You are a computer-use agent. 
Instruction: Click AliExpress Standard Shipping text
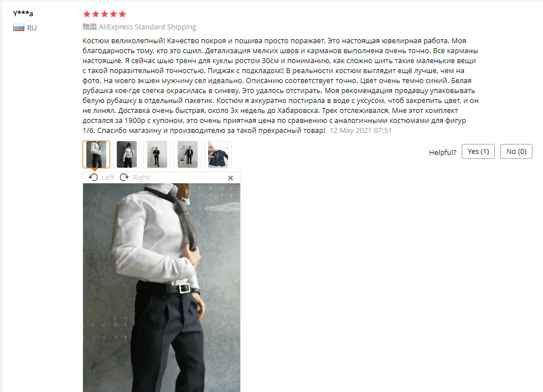pos(148,27)
